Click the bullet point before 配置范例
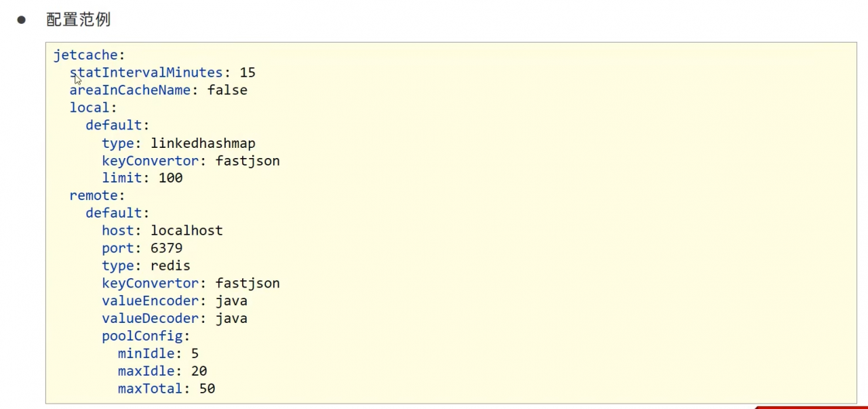This screenshot has height=409, width=868. (21, 20)
